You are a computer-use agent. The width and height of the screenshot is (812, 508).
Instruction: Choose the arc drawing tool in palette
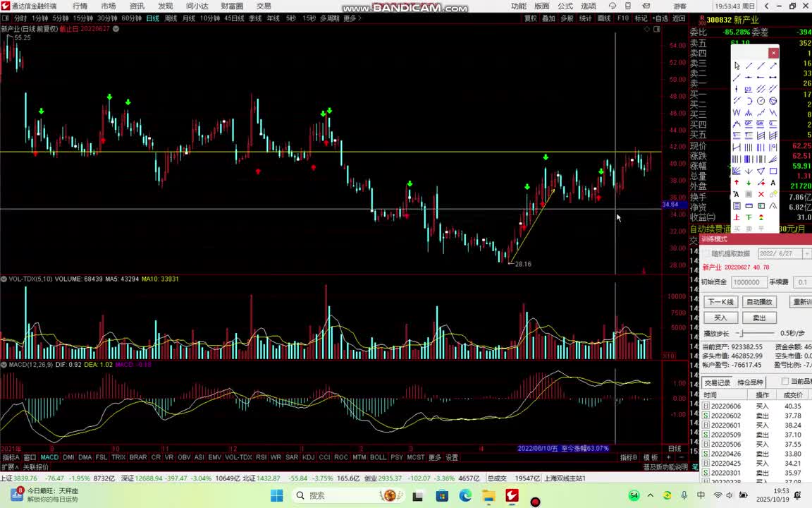[749, 101]
